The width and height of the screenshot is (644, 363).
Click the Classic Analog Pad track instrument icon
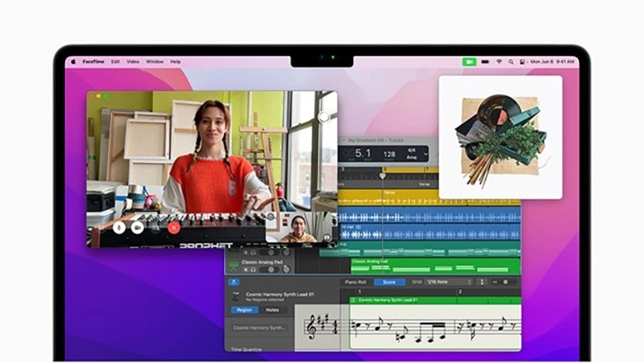coord(234,266)
